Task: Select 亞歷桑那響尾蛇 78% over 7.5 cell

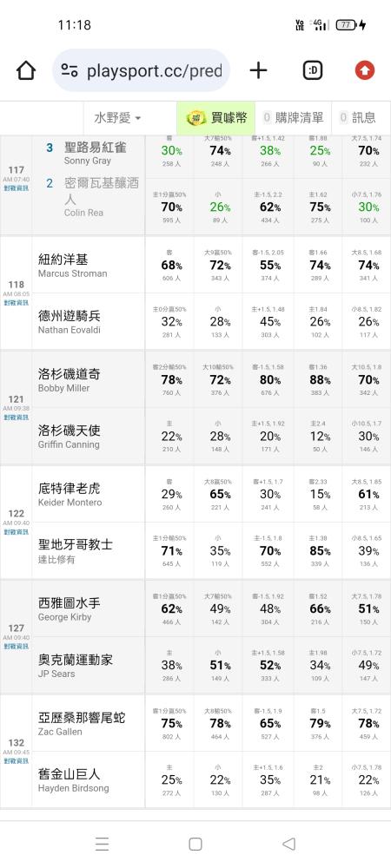Action: click(x=368, y=724)
